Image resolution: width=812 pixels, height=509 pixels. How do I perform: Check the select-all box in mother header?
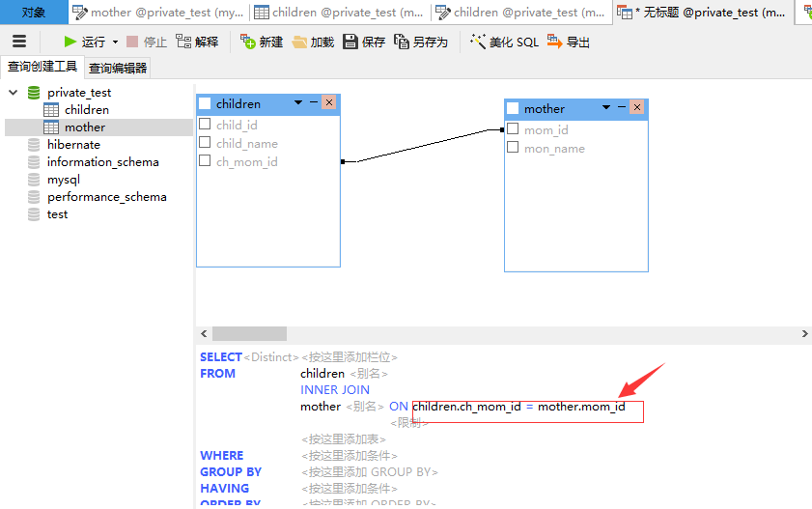pos(513,108)
